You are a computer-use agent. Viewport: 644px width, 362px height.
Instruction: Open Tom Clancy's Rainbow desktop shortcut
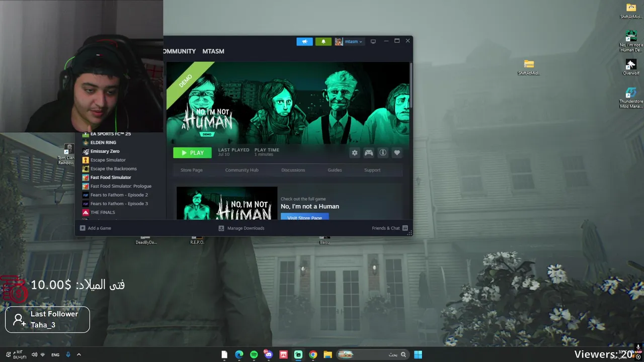point(66,154)
